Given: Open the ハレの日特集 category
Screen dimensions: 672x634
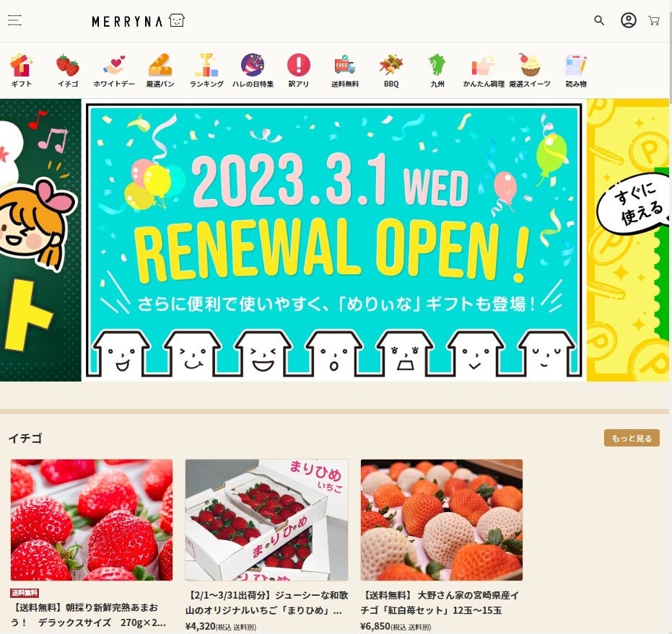Looking at the screenshot, I should coord(253,71).
